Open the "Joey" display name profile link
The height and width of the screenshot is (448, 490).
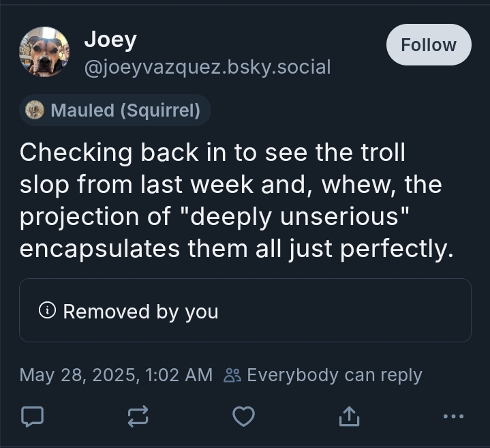coord(110,40)
